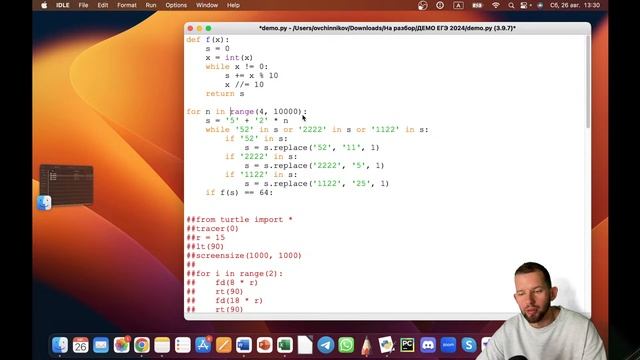Screen dimensions: 640x360
Task: Click the keyboard input source 'A' icon
Action: click(458, 5)
